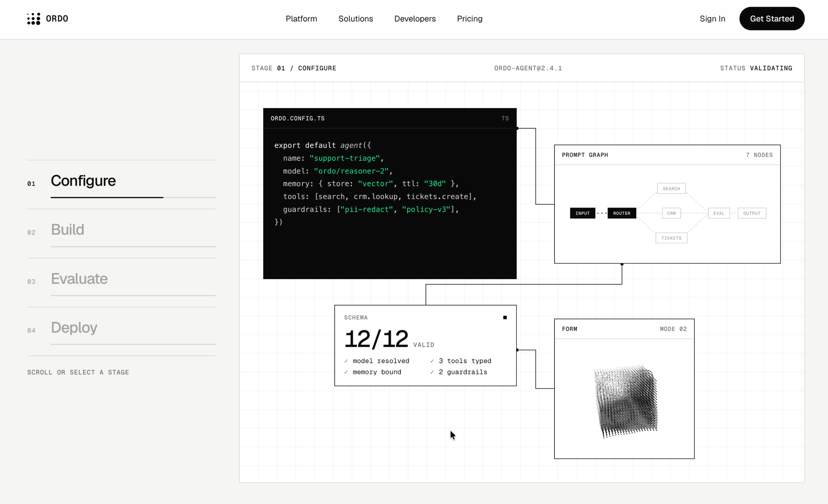Select the OUTPUT node in Prompt Graph
828x504 pixels.
click(752, 213)
